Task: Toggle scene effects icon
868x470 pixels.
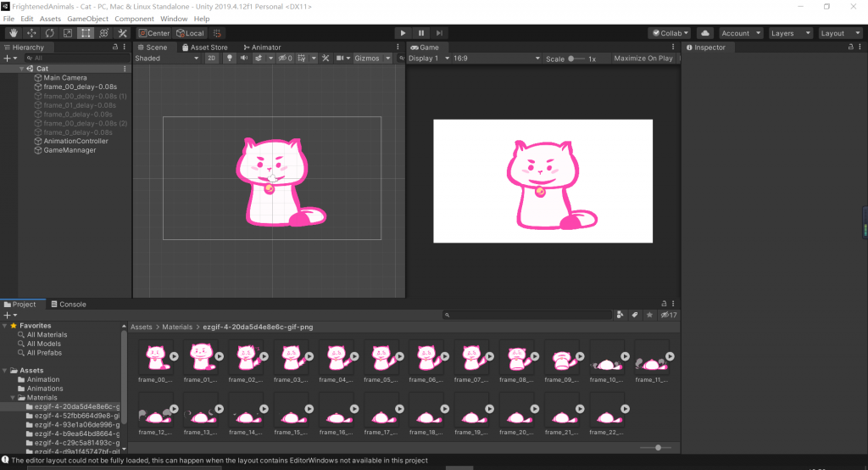Action: coord(259,59)
